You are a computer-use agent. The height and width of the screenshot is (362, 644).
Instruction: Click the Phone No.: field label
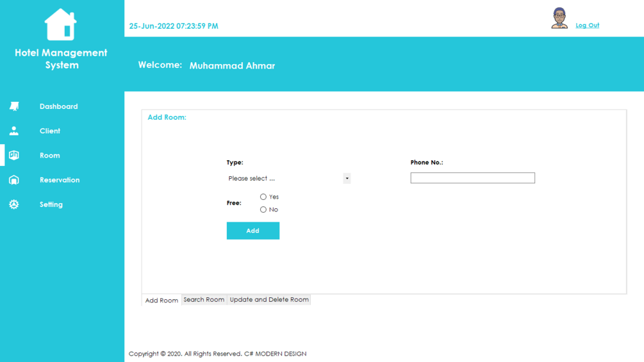(427, 163)
